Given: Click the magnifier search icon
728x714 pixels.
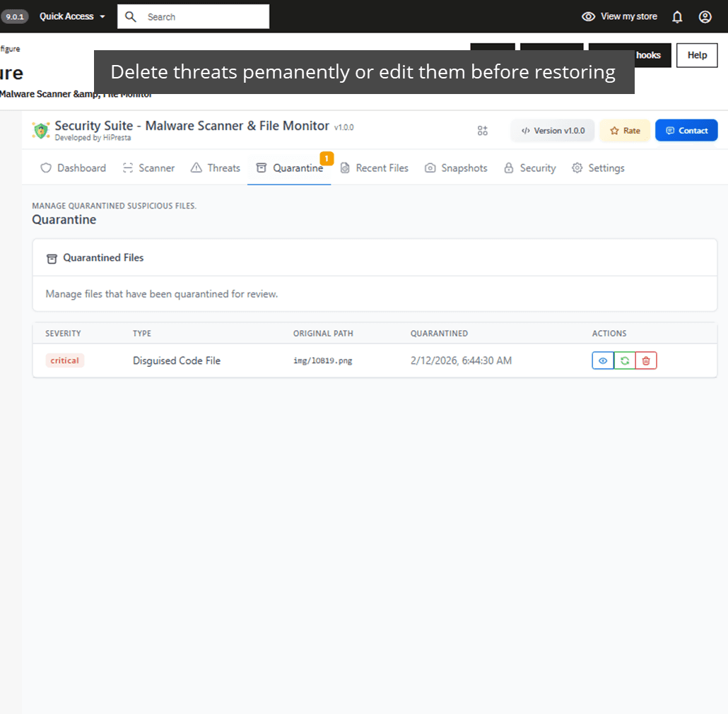Looking at the screenshot, I should (131, 17).
